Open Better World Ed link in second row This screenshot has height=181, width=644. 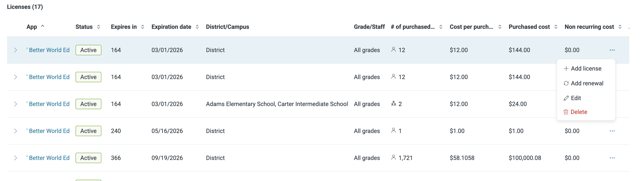tap(49, 77)
